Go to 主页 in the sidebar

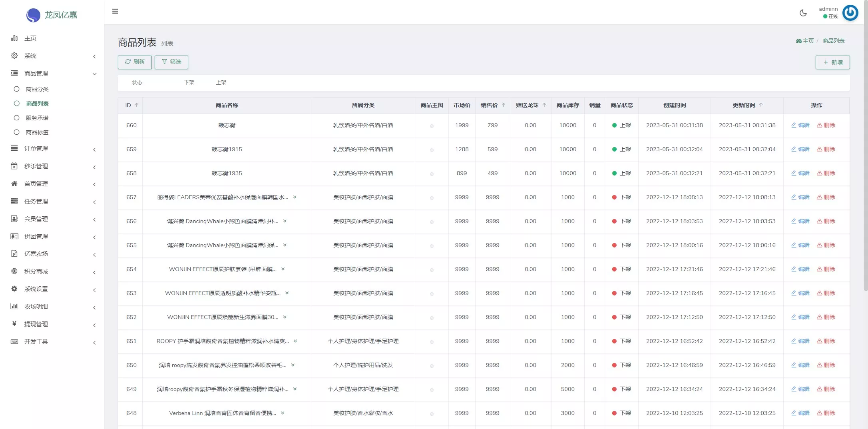click(x=30, y=38)
